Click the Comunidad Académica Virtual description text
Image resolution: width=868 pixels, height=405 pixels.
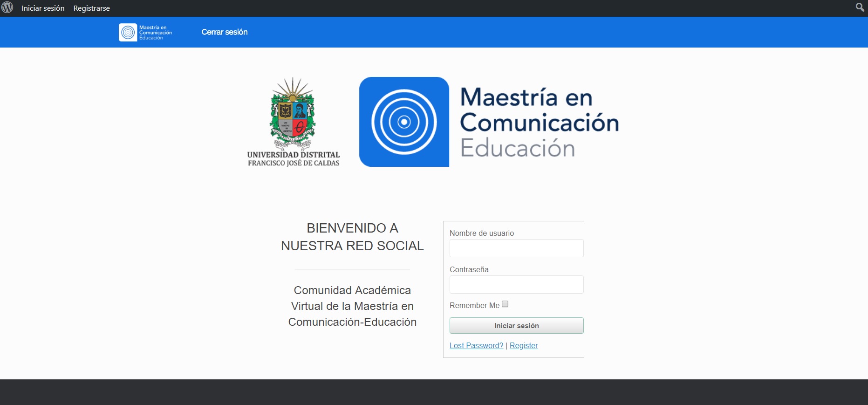tap(352, 306)
